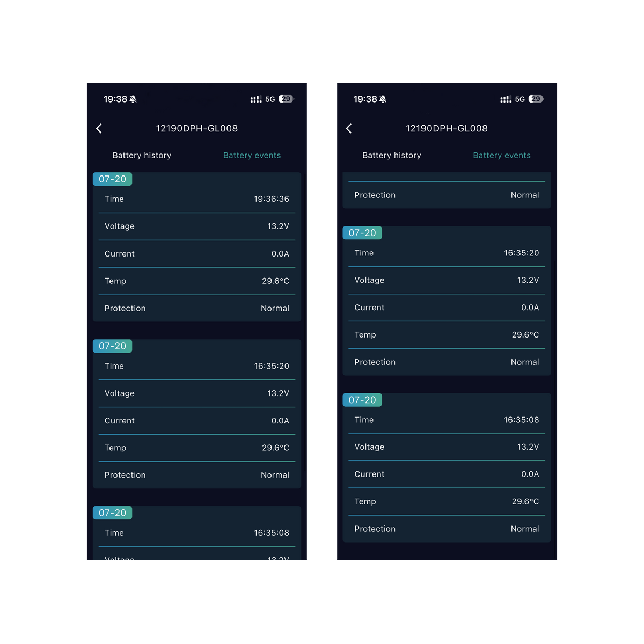Select Time 16:35:08 row on right screen
The image size is (644, 644).
point(447,420)
